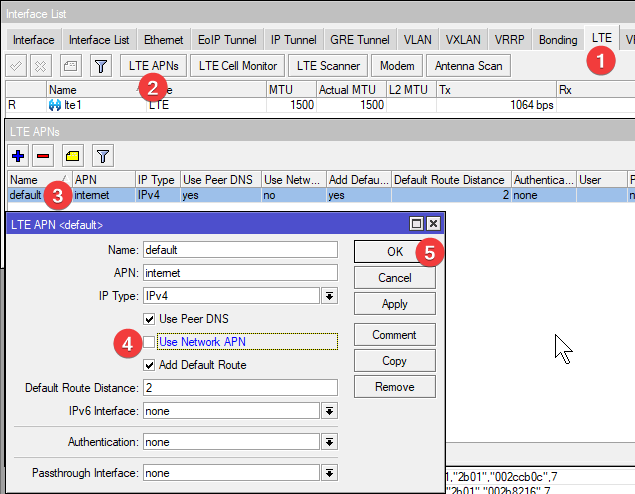The height and width of the screenshot is (494, 635).
Task: Expand the IPv6 Interface dropdown arrow
Action: click(x=330, y=411)
